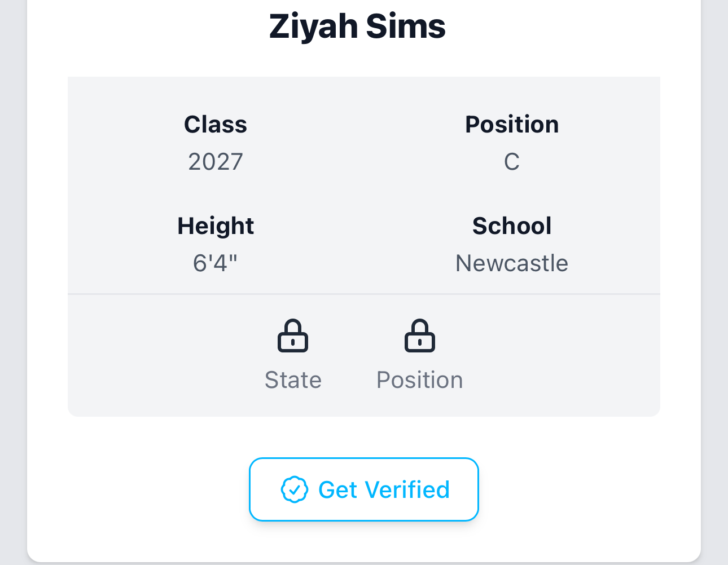The width and height of the screenshot is (728, 565).
Task: Click the divider line above lock icons
Action: pyautogui.click(x=364, y=294)
